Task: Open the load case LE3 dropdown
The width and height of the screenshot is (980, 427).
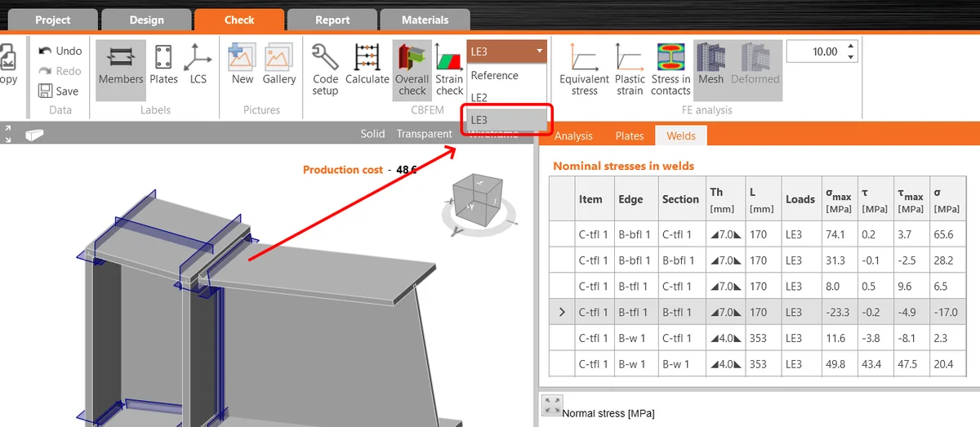Action: (506, 51)
